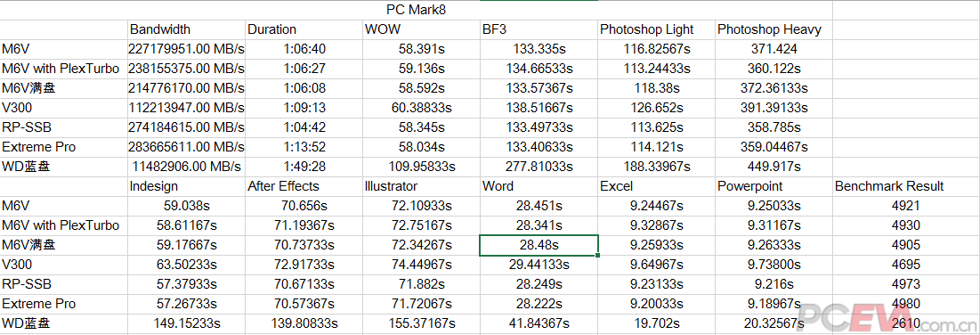Viewport: 980px width, 335px height.
Task: Click the Indesign value 59.038s
Action: click(x=186, y=206)
